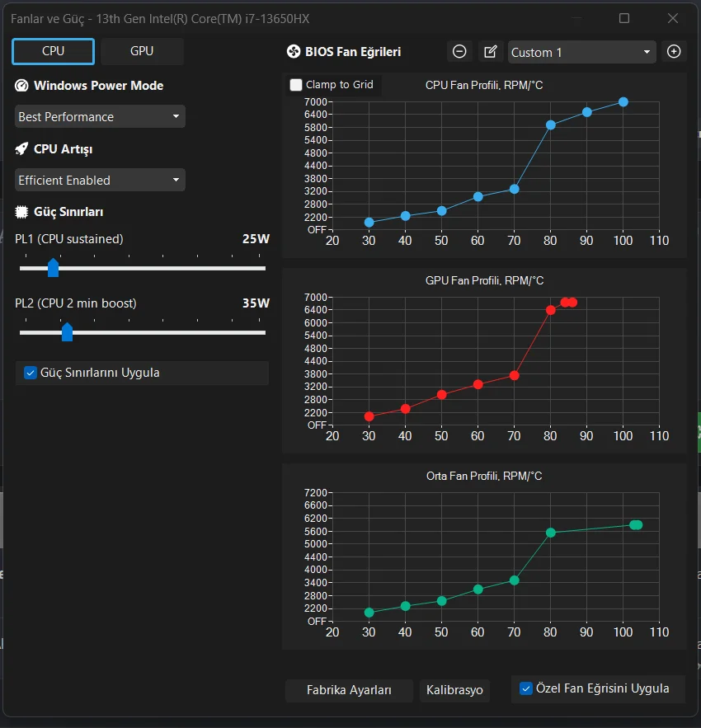Screen dimensions: 701x728
Task: Click the 35W PL2 value
Action: (256, 303)
